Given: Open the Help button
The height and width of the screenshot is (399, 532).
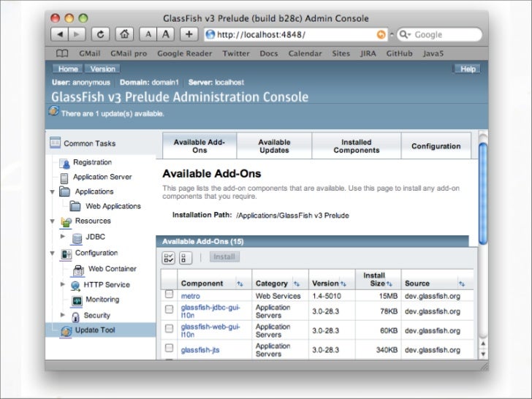Looking at the screenshot, I should click(468, 69).
